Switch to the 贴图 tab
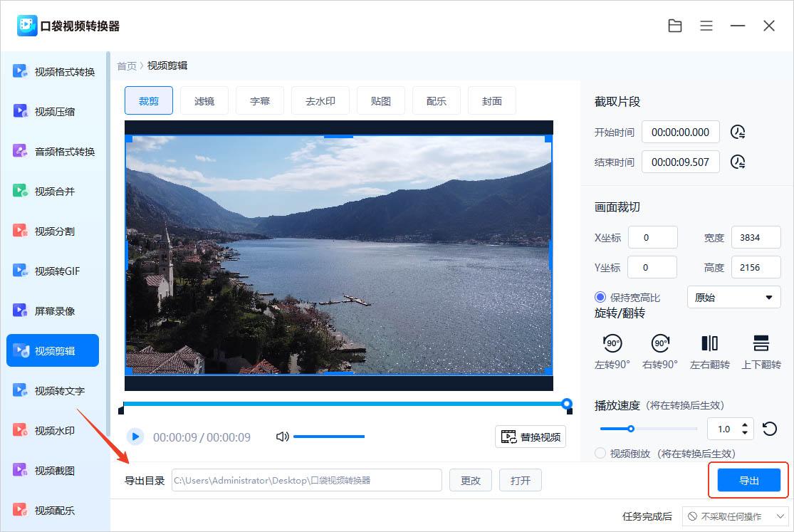The height and width of the screenshot is (532, 794). pos(381,101)
